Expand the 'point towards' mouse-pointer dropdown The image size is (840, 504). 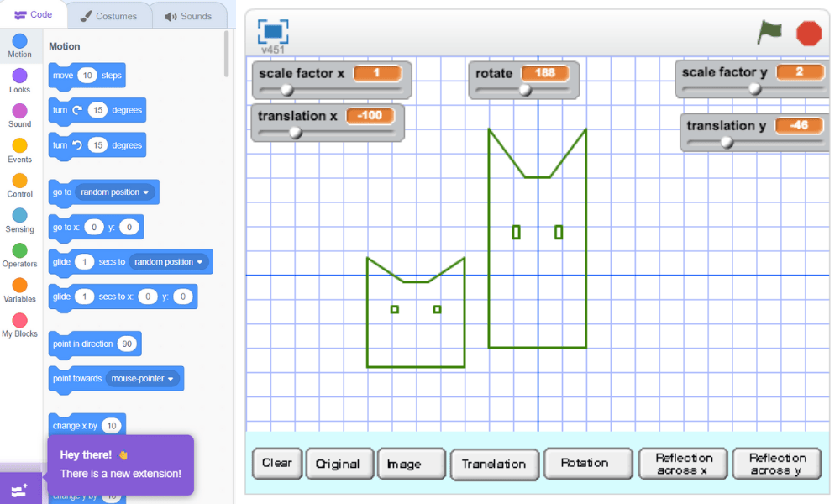tap(144, 379)
